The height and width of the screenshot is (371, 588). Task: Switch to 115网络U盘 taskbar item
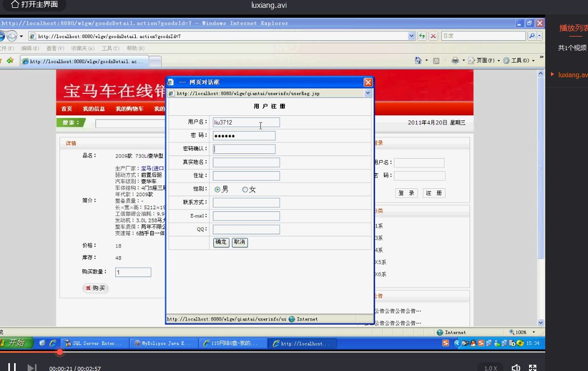(x=233, y=343)
